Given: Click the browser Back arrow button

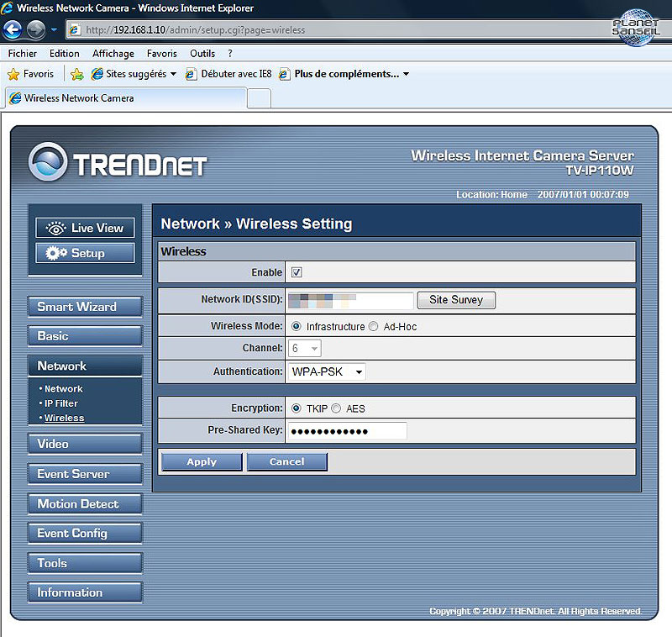Looking at the screenshot, I should coord(13,30).
